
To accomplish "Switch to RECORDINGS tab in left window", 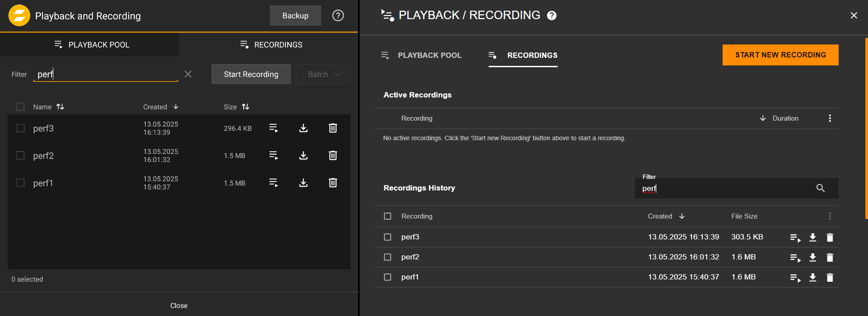I will [x=269, y=45].
